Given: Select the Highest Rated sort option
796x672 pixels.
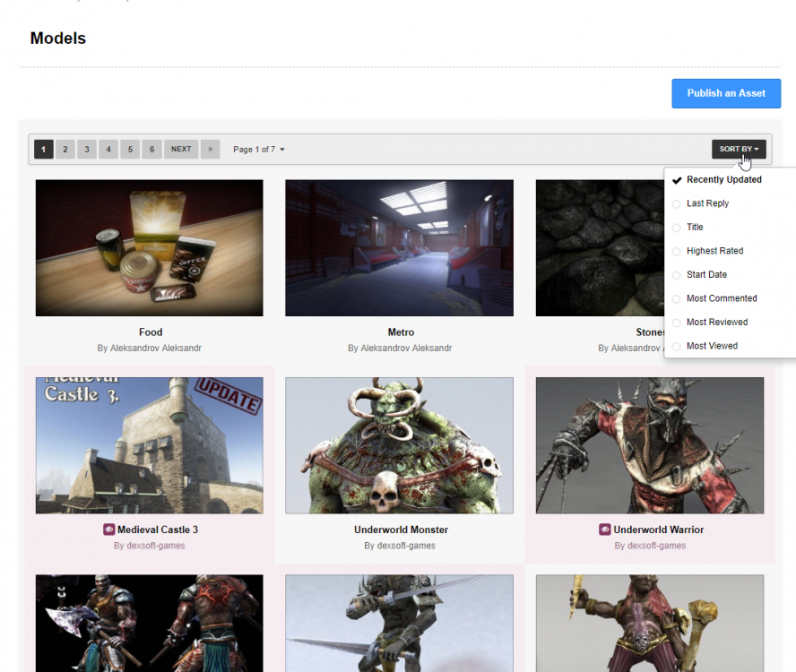Looking at the screenshot, I should [x=714, y=251].
